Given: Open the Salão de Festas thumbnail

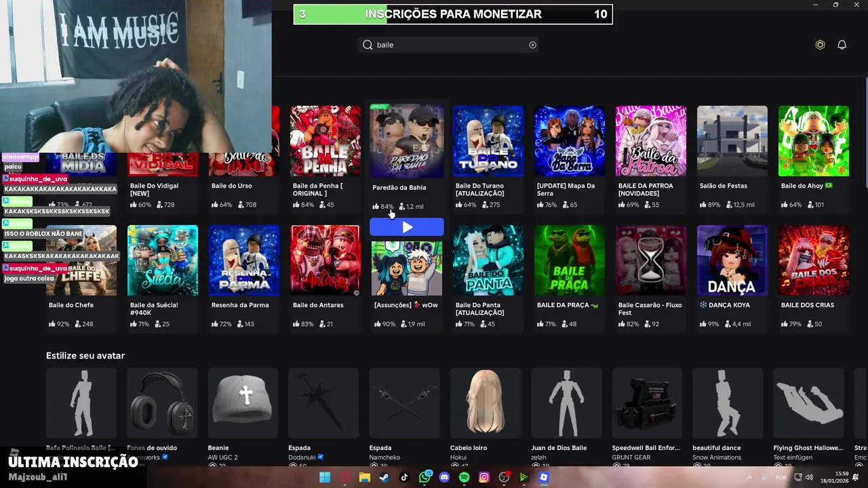Looking at the screenshot, I should (732, 141).
